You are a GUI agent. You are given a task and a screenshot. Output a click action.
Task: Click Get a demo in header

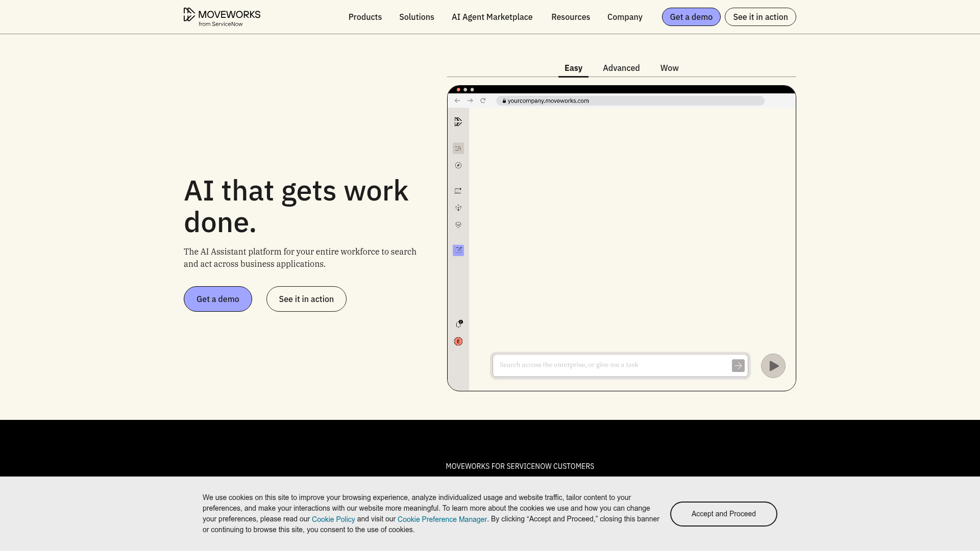tap(691, 17)
